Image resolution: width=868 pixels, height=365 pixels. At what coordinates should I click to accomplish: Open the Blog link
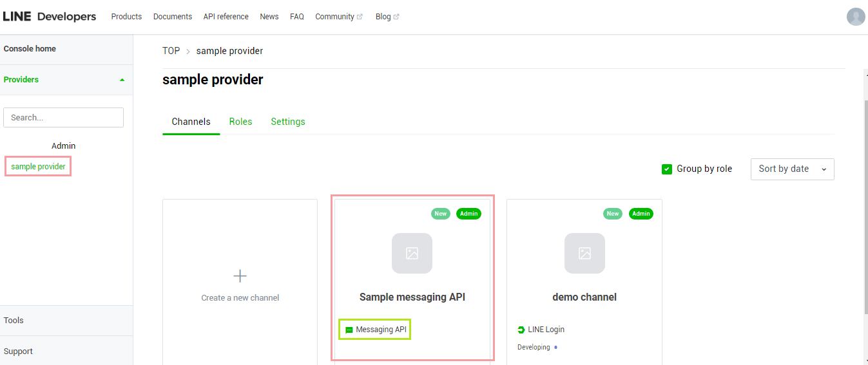(383, 17)
